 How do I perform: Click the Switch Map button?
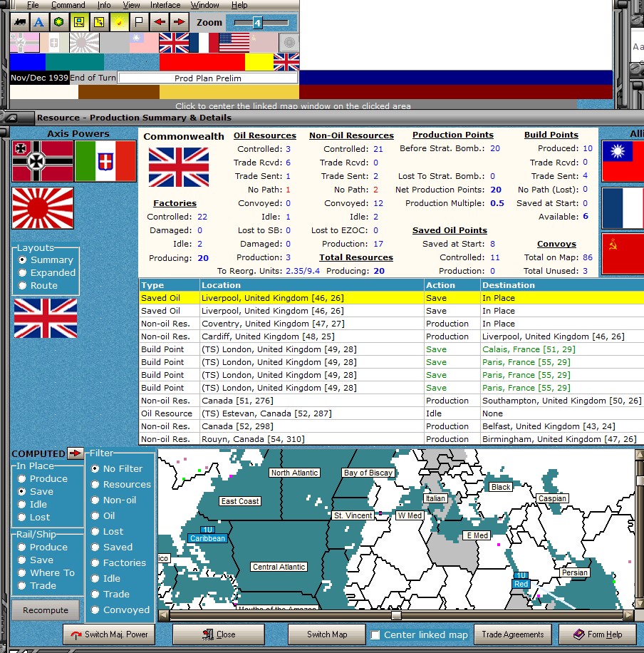327,634
